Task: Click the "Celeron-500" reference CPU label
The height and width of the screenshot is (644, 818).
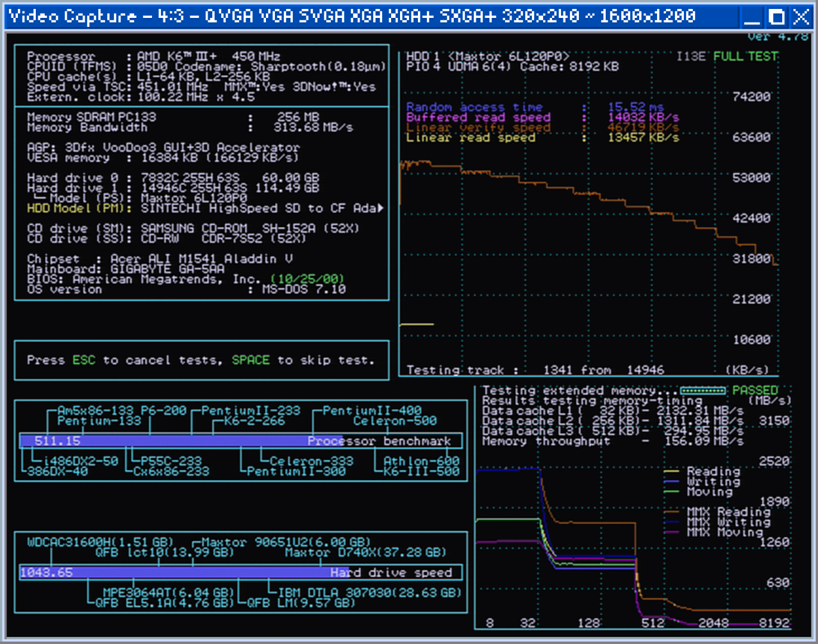Action: point(395,421)
